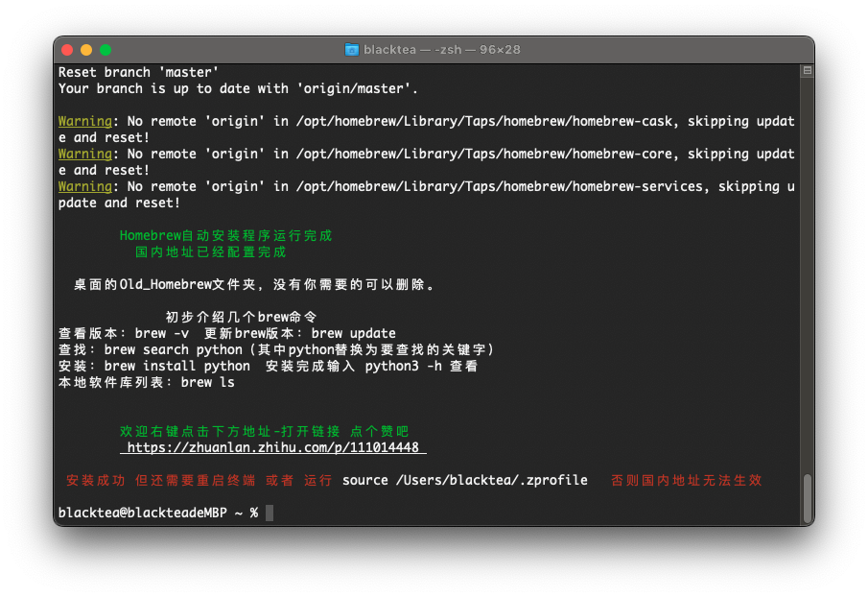Click 'brew update' command text
The width and height of the screenshot is (868, 597).
click(x=353, y=333)
